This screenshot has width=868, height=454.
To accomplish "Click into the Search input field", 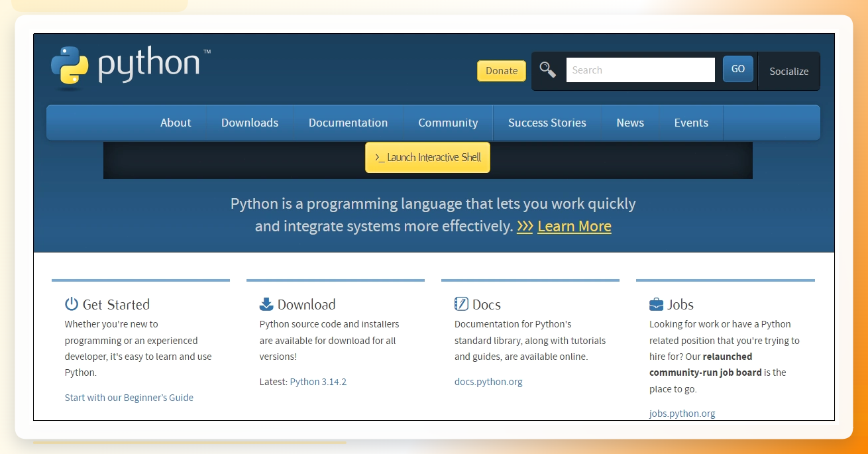I will pos(641,70).
